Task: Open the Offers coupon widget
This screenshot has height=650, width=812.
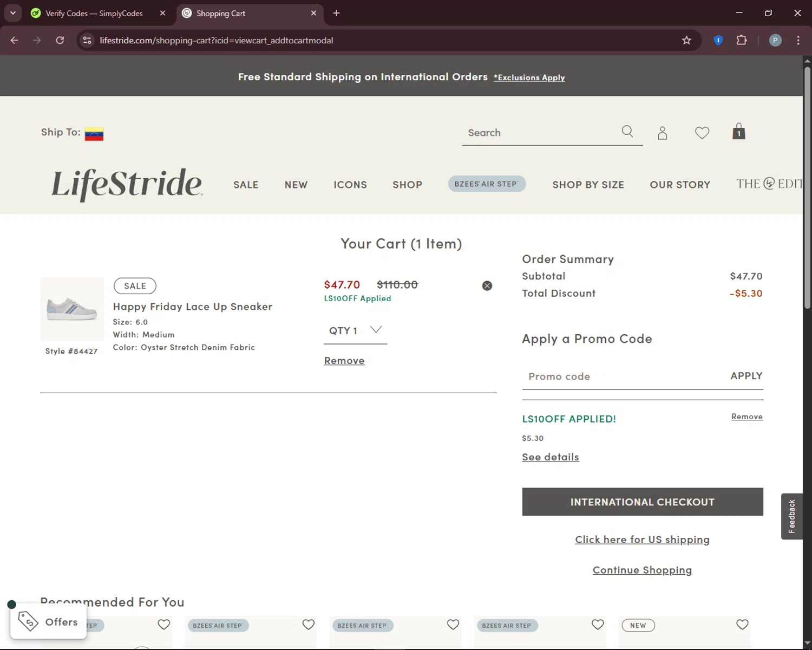Action: (48, 621)
